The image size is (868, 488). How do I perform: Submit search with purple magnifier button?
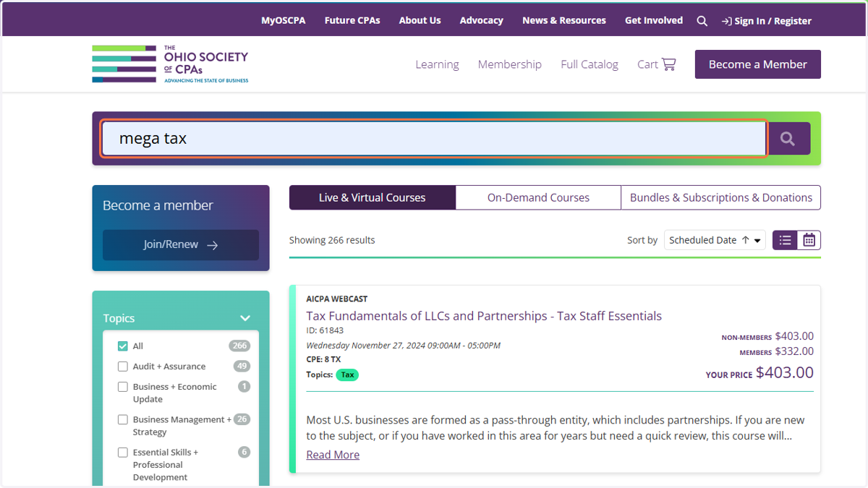[788, 139]
